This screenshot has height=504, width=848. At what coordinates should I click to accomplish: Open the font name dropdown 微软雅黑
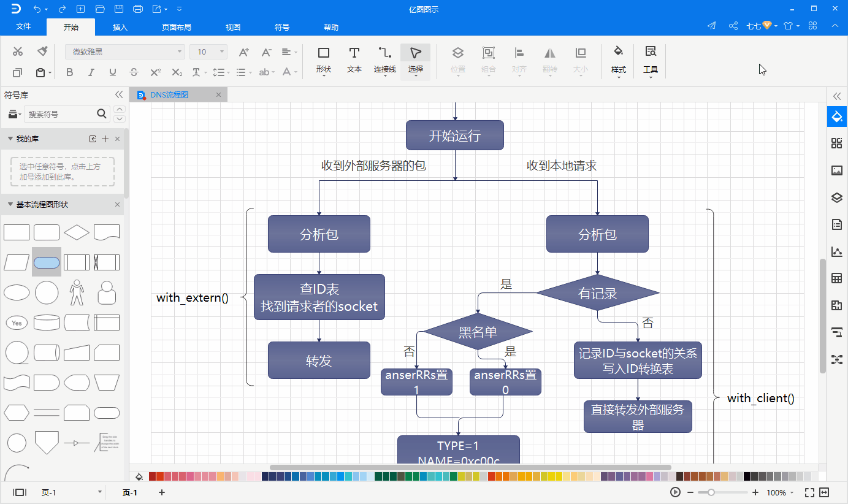[x=125, y=52]
